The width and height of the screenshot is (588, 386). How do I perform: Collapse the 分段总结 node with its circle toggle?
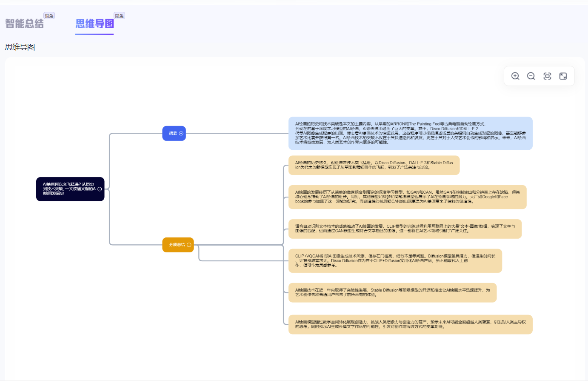pyautogui.click(x=189, y=245)
